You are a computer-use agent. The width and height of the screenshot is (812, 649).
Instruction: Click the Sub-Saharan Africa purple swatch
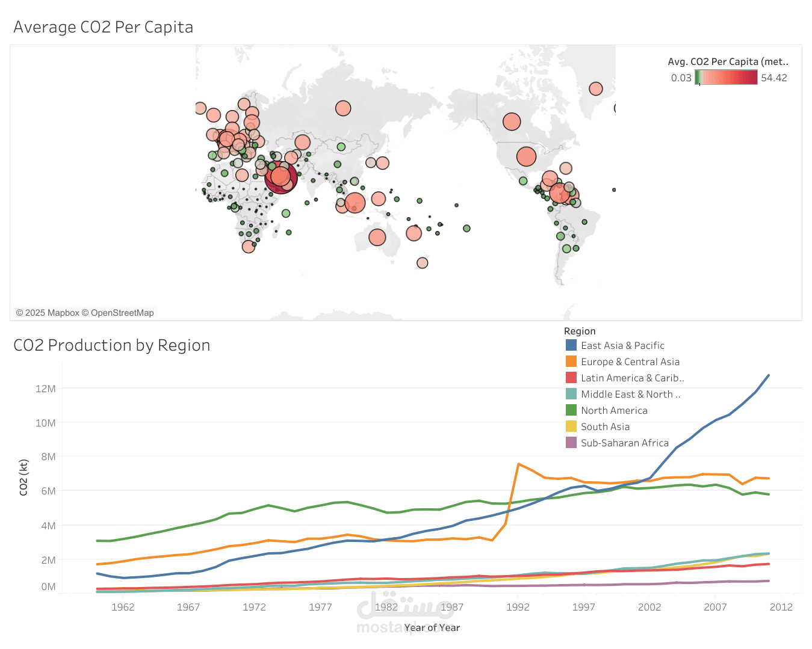(x=571, y=443)
